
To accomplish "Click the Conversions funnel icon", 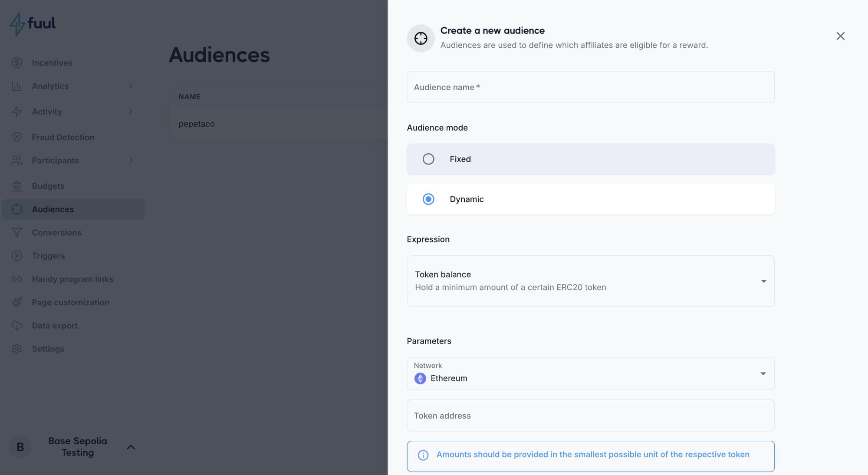I will [17, 233].
